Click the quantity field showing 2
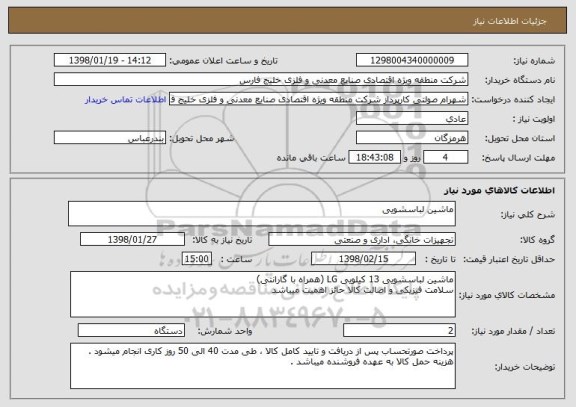The height and width of the screenshot is (407, 576). pos(399,330)
